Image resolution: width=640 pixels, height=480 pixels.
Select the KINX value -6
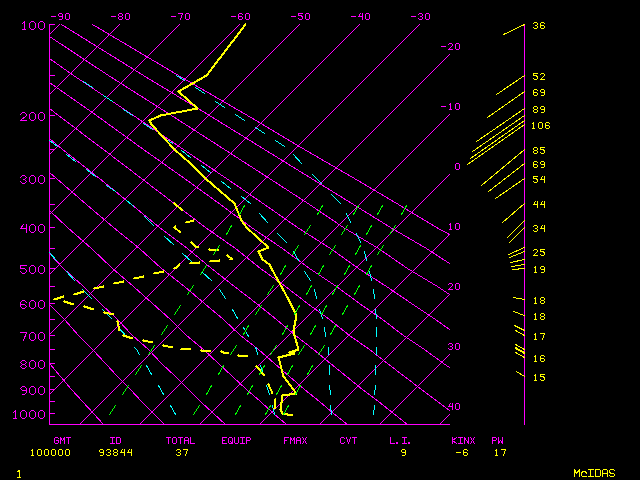click(x=460, y=452)
